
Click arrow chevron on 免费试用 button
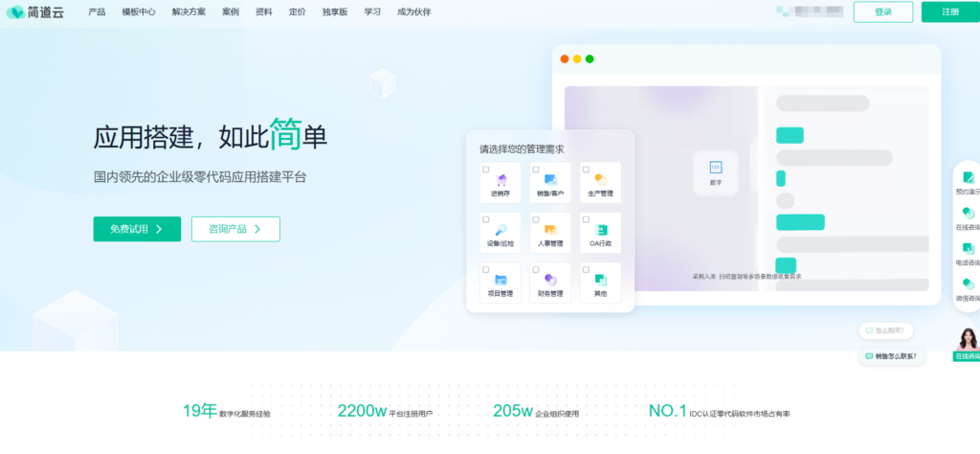click(x=159, y=230)
